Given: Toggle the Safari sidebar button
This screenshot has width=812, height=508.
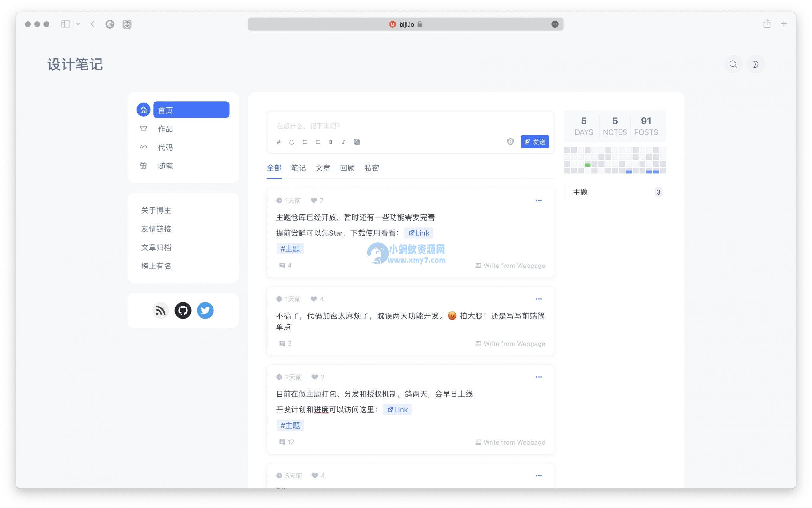Looking at the screenshot, I should (x=66, y=24).
